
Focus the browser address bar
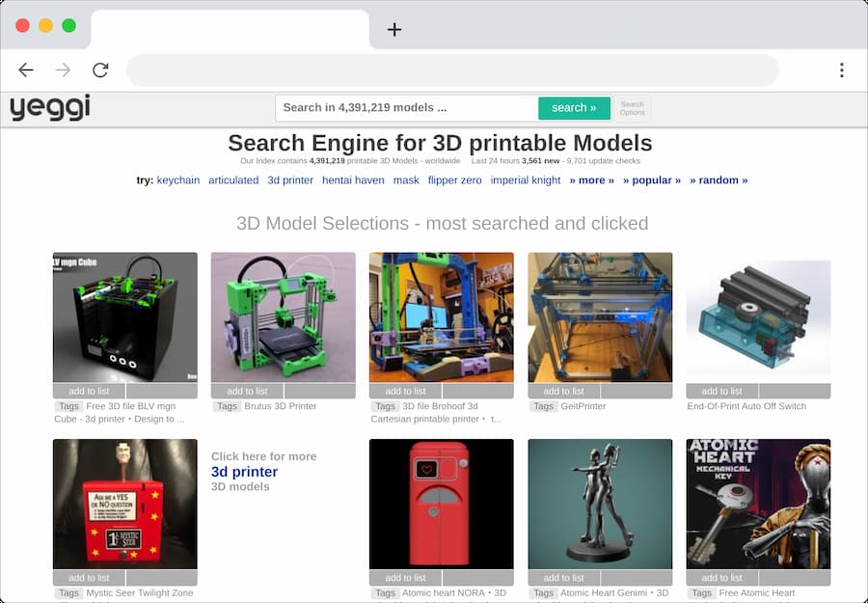point(452,69)
